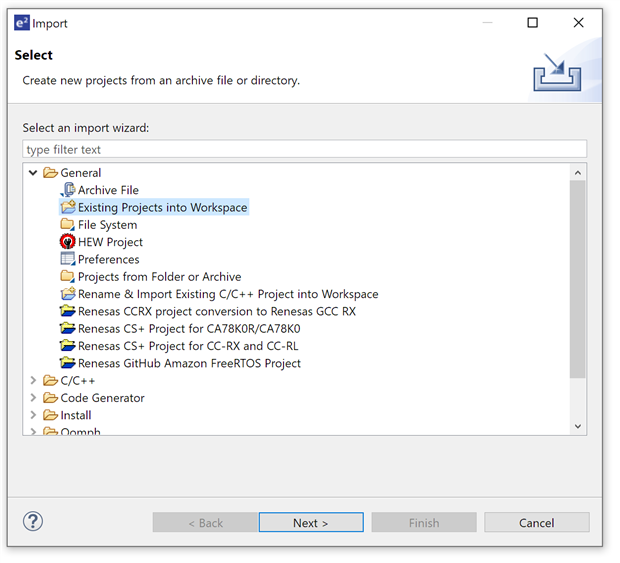The image size is (620, 563).
Task: Collapse the General folder
Action: tap(34, 173)
